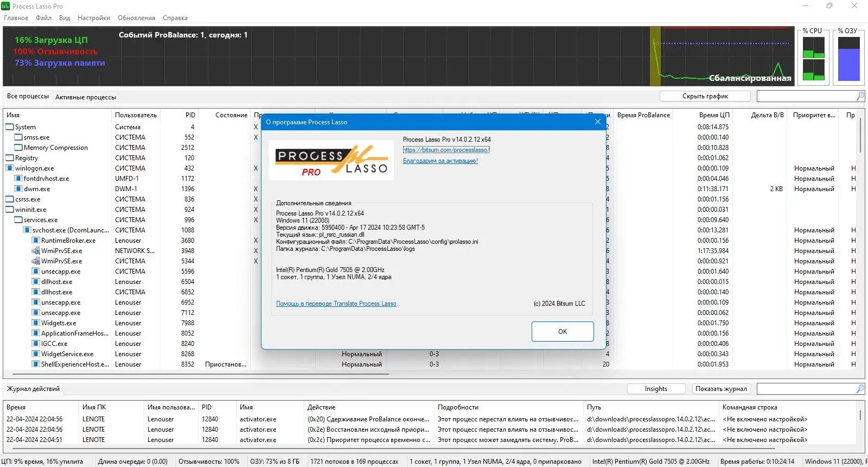Click the Показать журнал button
The image size is (868, 467).
[x=721, y=389]
